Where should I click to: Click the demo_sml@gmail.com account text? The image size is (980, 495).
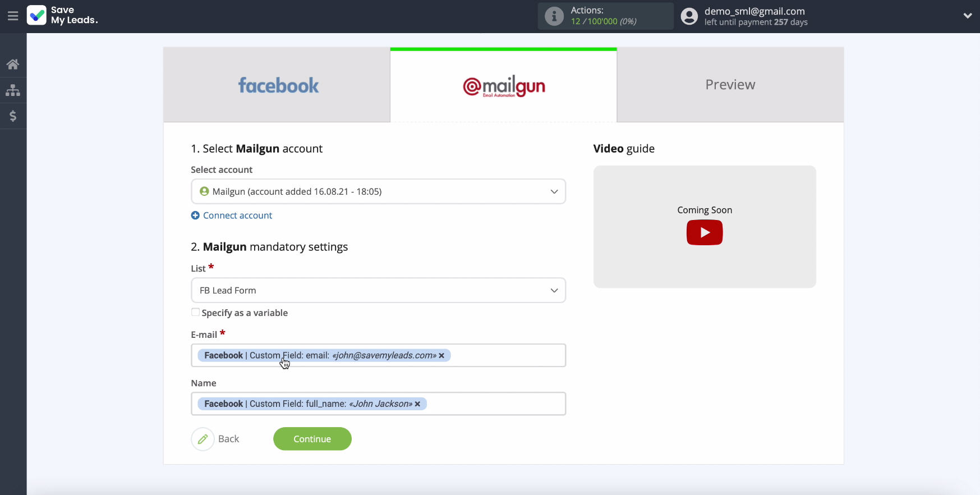[x=754, y=11]
